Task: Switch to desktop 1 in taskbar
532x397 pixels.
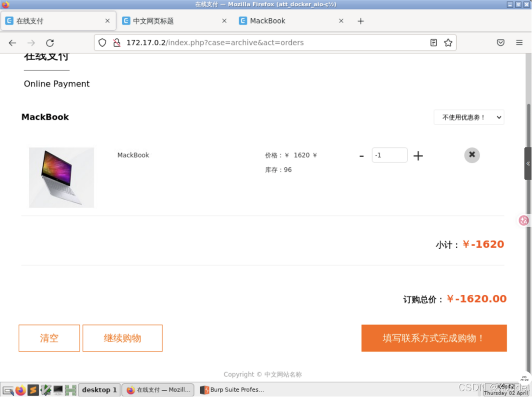Action: pos(99,390)
